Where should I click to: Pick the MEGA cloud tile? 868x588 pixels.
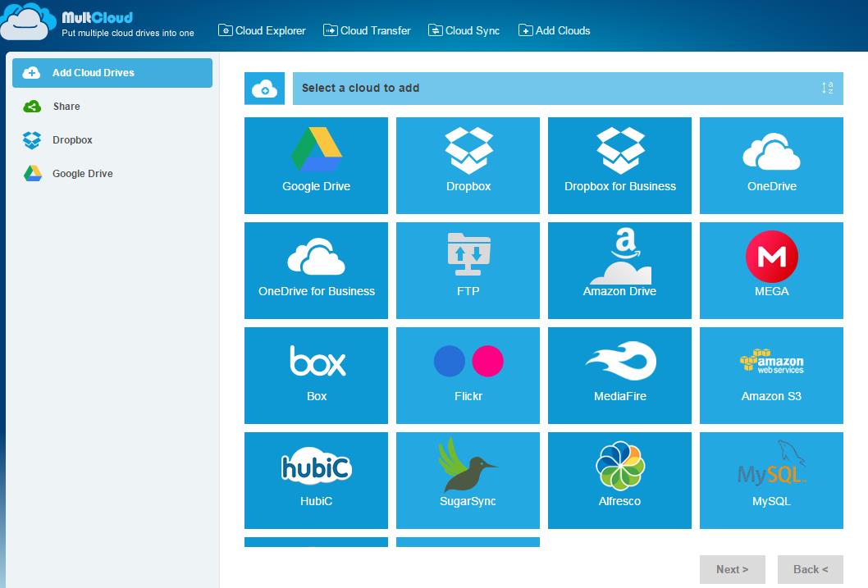coord(771,271)
